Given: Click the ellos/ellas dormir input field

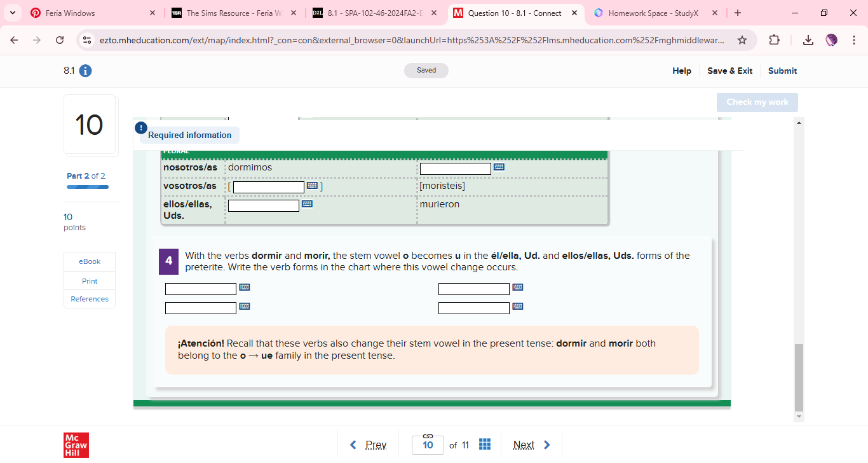Looking at the screenshot, I should click(264, 205).
